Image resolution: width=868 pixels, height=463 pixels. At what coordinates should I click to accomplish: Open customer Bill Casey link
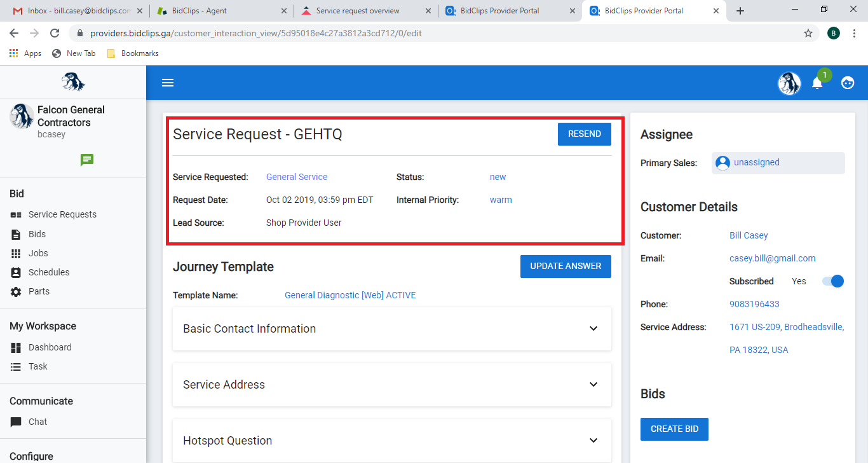click(749, 235)
